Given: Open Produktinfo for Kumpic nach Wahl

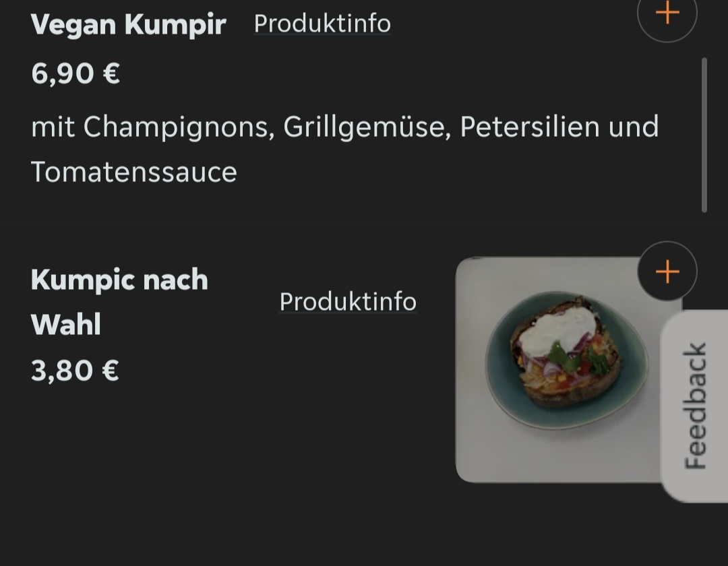Looking at the screenshot, I should (x=348, y=301).
